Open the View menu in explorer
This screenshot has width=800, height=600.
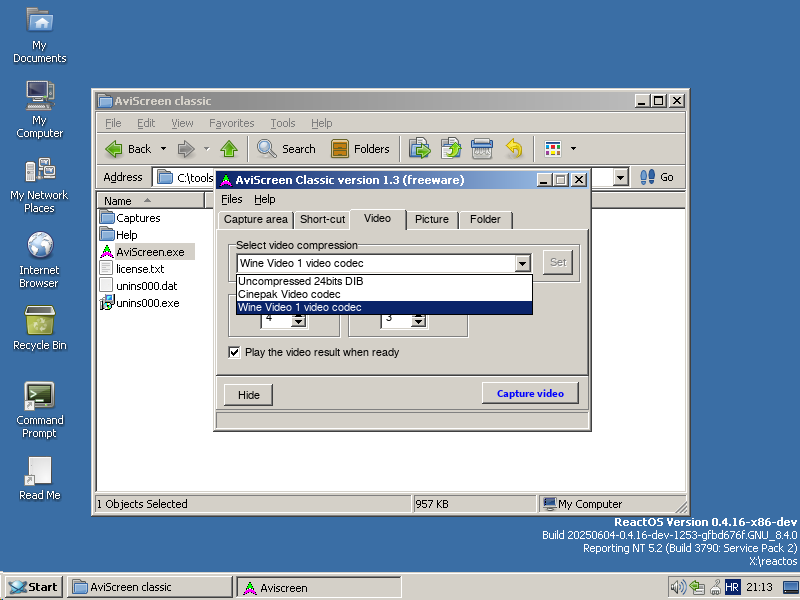pyautogui.click(x=182, y=123)
